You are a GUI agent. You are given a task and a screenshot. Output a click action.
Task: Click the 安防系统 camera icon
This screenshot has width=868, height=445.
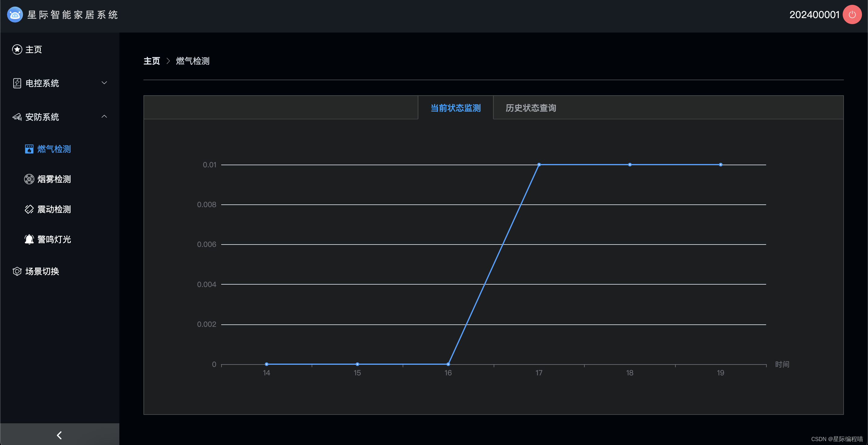point(17,117)
